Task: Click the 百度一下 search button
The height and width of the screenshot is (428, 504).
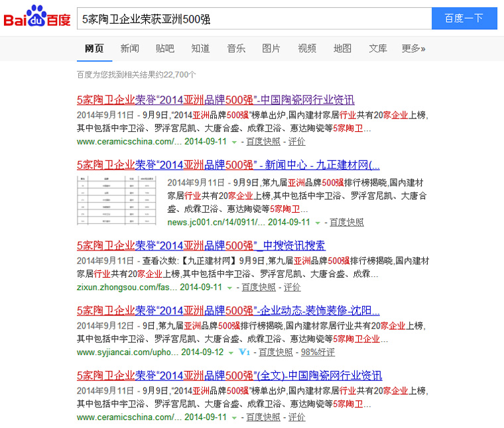Action: (x=464, y=19)
